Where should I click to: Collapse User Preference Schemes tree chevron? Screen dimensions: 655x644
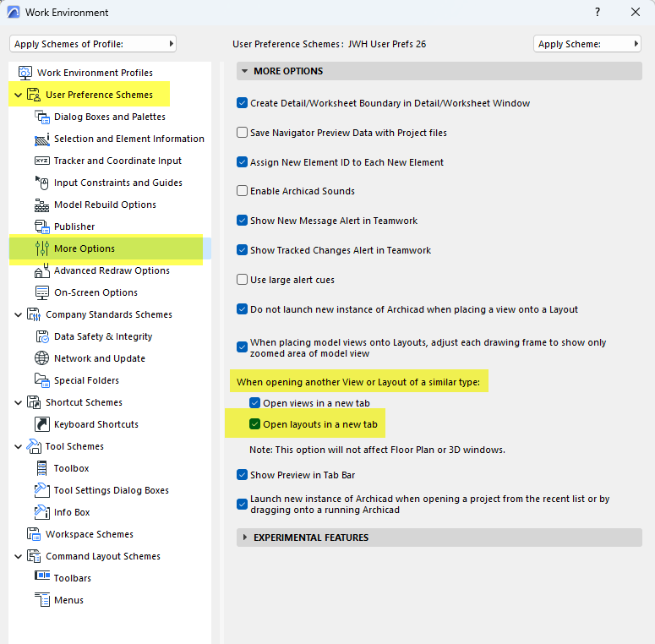(19, 96)
